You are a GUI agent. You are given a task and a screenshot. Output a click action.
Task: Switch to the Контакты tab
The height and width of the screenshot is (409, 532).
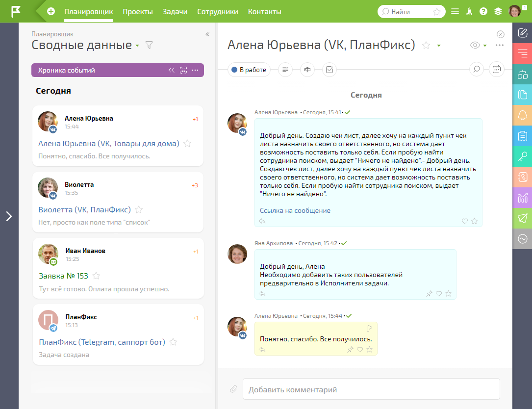pyautogui.click(x=265, y=12)
